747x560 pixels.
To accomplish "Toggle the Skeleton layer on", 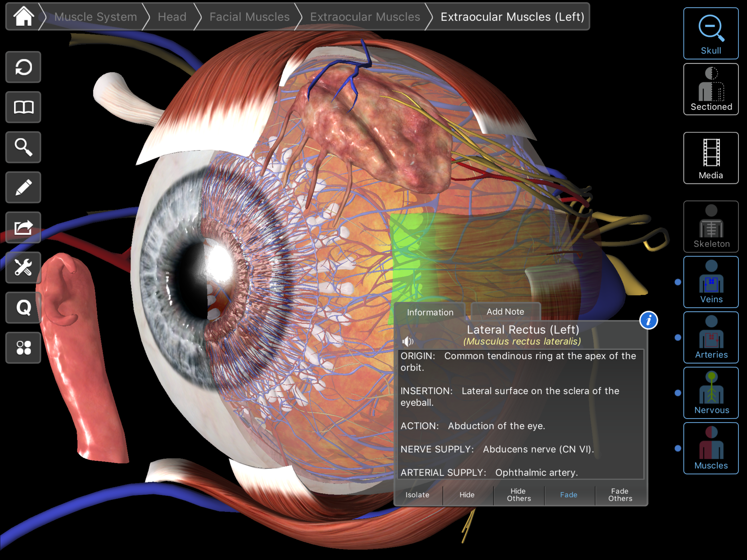I will coord(711,227).
